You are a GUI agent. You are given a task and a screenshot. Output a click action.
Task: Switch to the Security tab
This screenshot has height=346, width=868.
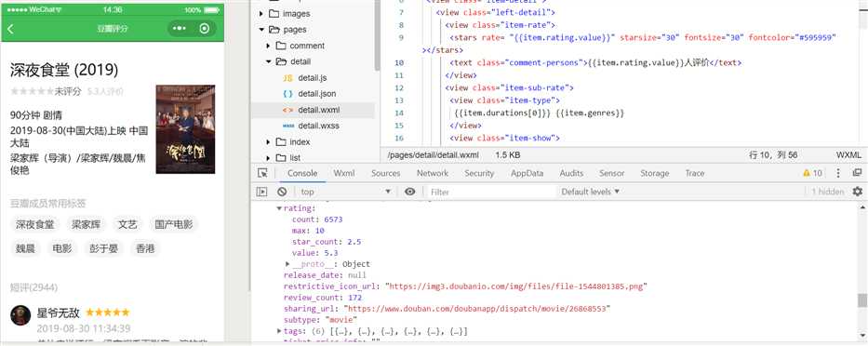tap(479, 173)
